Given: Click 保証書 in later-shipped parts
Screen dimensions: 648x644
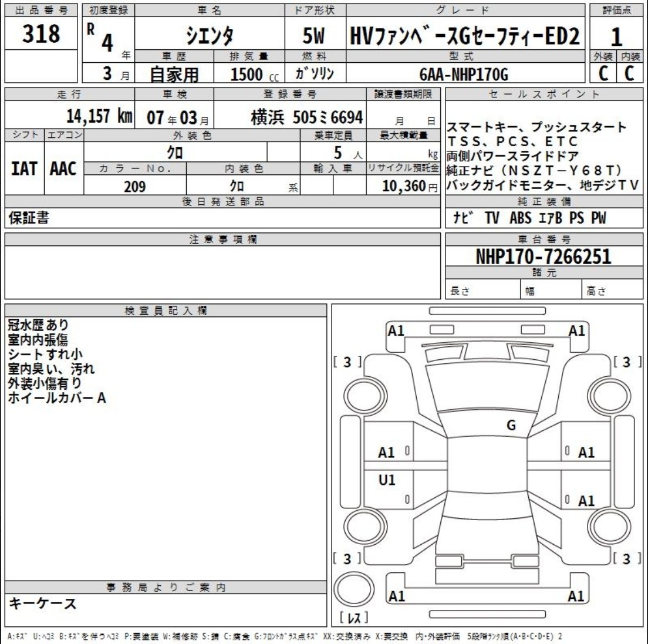Looking at the screenshot, I should coord(29,217).
